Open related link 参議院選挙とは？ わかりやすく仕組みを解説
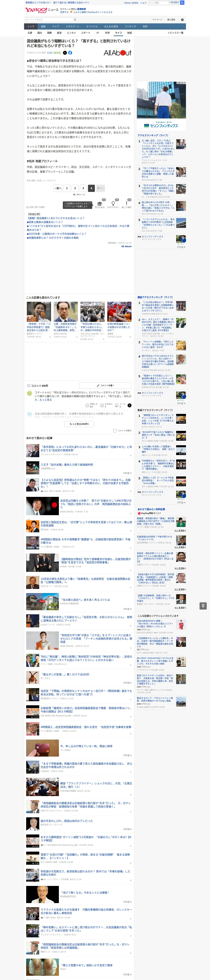Screen dimensions: 210x980 53,238
